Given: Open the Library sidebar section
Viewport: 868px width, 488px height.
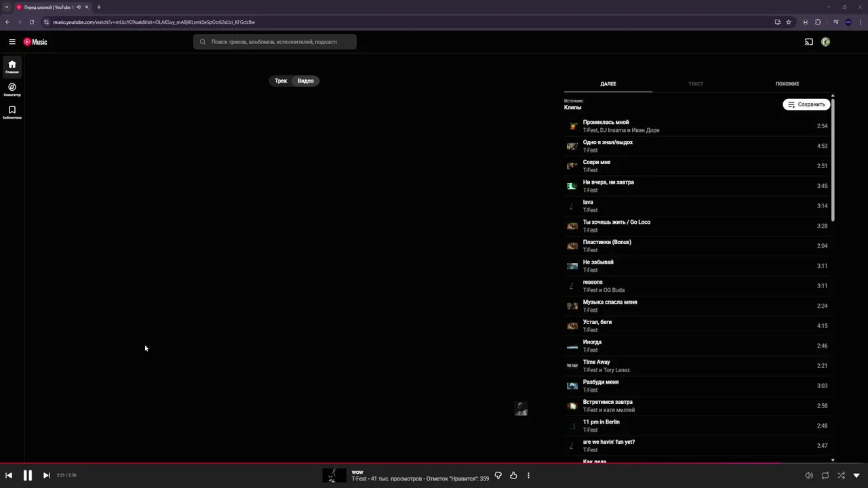Looking at the screenshot, I should 12,112.
